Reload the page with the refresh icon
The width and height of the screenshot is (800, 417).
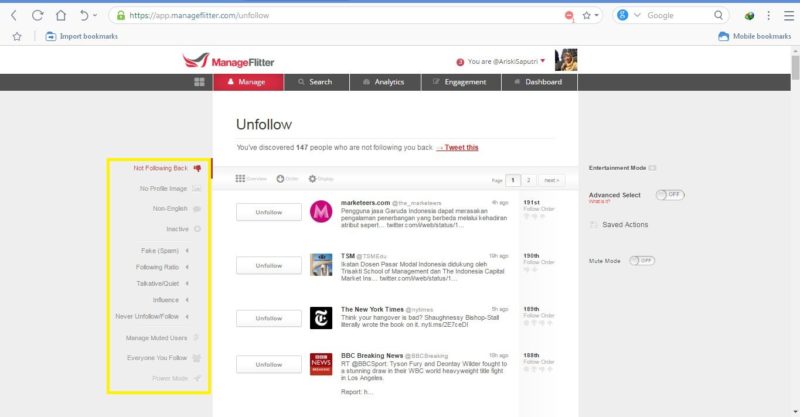tap(37, 15)
